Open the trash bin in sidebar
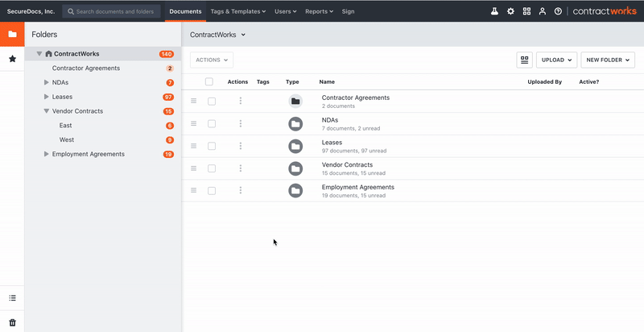Image resolution: width=644 pixels, height=332 pixels. (12, 322)
